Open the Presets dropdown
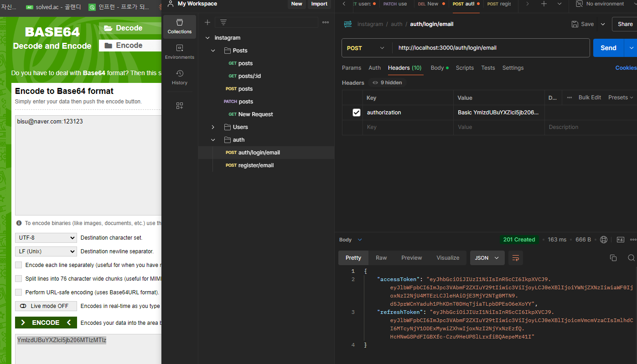 (x=621, y=97)
